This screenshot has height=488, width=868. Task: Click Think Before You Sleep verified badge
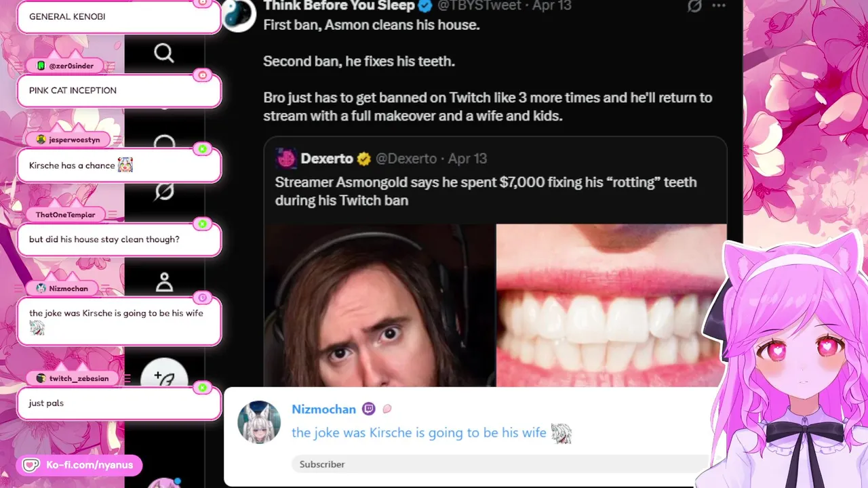(x=425, y=6)
